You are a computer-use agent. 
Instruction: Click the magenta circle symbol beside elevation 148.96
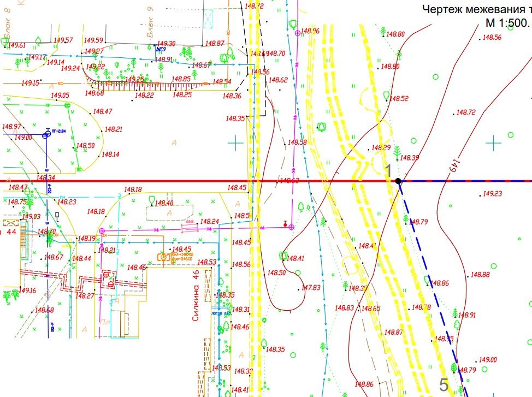[x=297, y=33]
